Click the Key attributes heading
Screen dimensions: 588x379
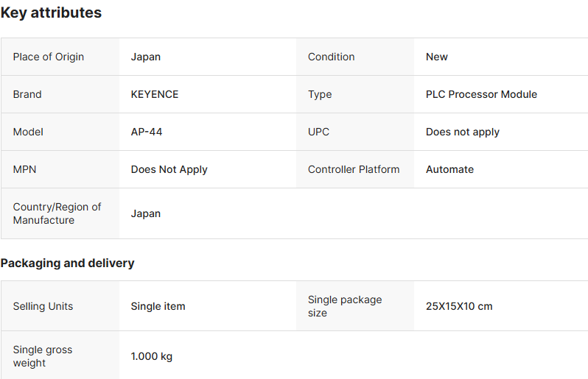pyautogui.click(x=51, y=13)
